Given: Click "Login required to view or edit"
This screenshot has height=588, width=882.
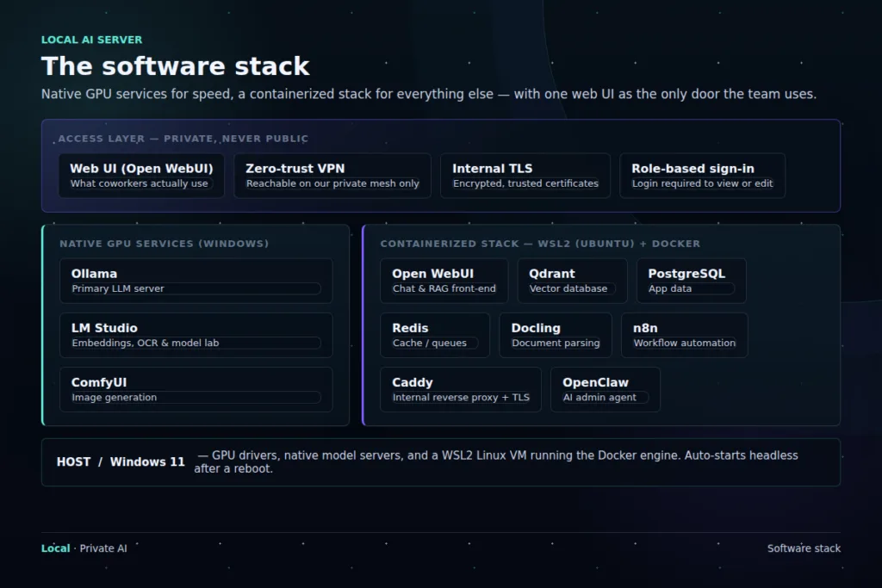Looking at the screenshot, I should coord(702,183).
